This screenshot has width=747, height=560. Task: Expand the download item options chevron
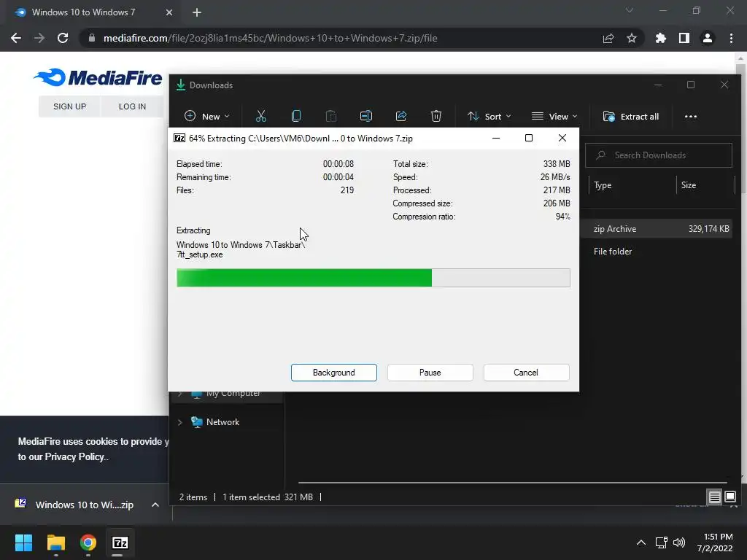pos(155,505)
